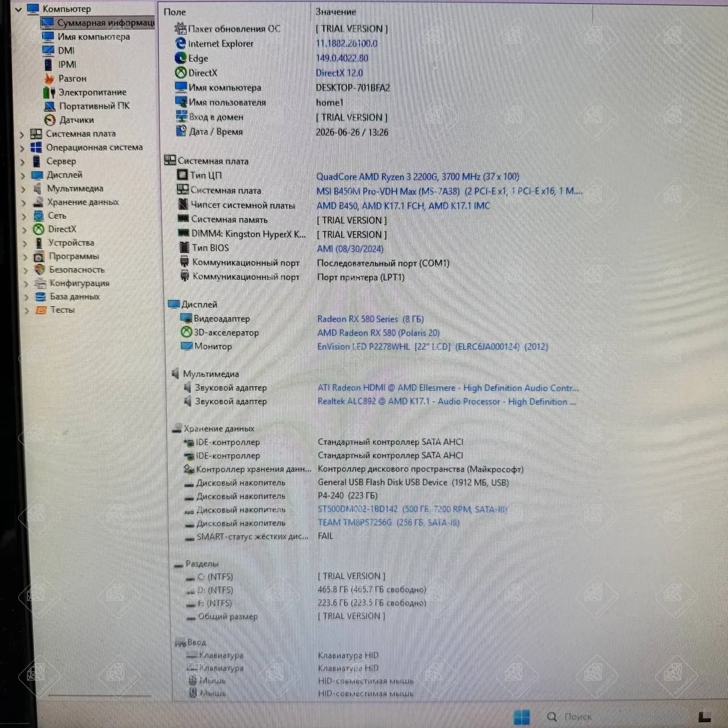728x728 pixels.
Task: Expand the Дисплей node in the sidebar tree
Action: [x=23, y=175]
